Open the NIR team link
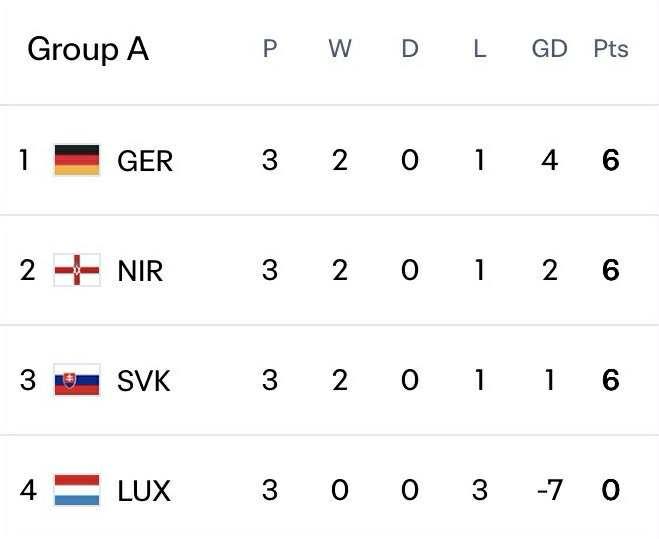659x539 pixels. point(140,270)
